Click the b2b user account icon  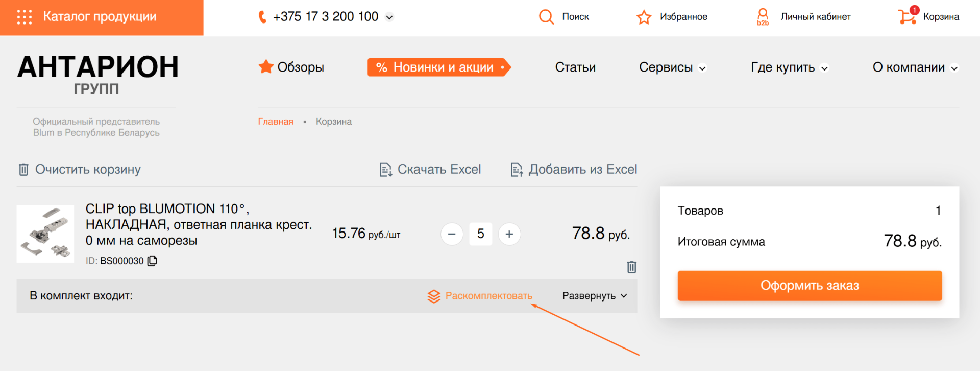(x=763, y=17)
